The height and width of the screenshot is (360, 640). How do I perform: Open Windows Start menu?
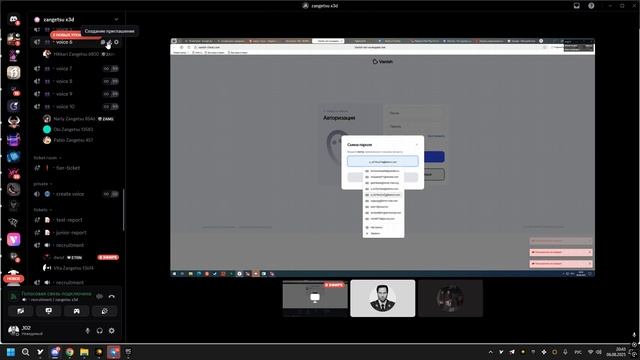pos(11,352)
